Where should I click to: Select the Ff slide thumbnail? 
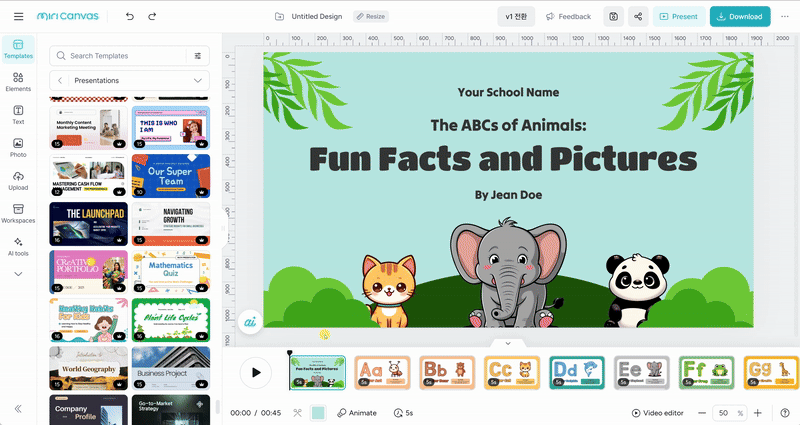(706, 372)
